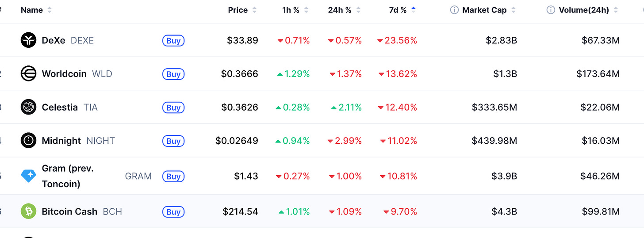Click the Market Cap info icon

pyautogui.click(x=454, y=10)
